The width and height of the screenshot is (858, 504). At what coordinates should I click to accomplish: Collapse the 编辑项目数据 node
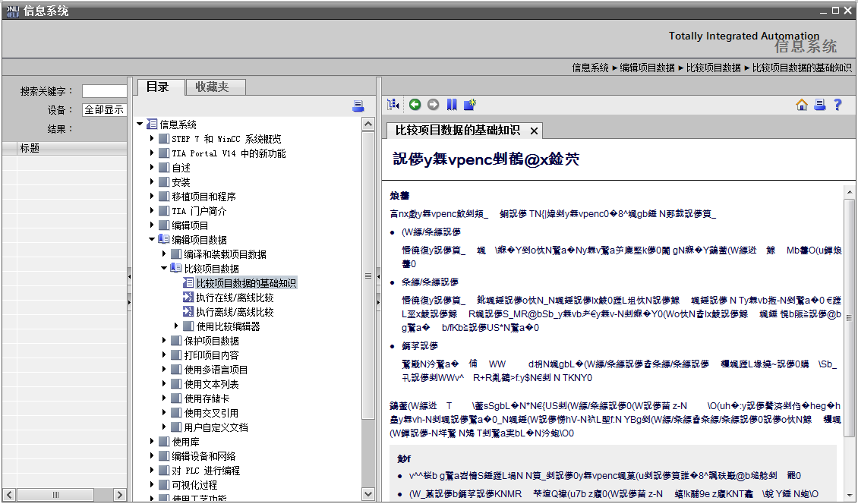[x=152, y=239]
